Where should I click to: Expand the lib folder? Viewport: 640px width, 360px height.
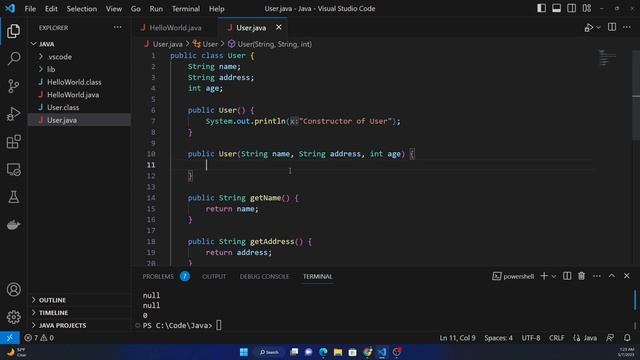point(79,69)
